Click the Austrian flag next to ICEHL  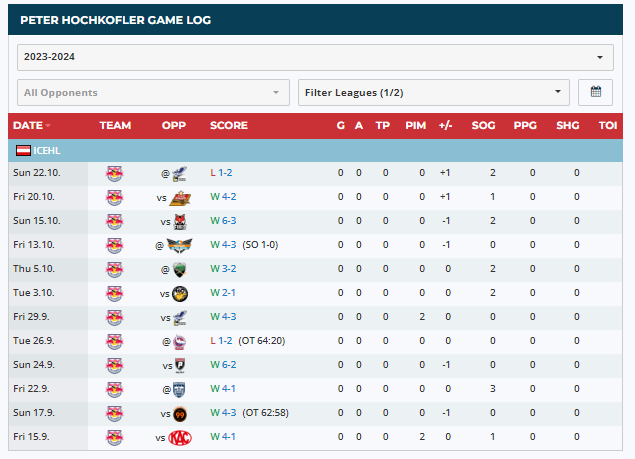pyautogui.click(x=22, y=151)
